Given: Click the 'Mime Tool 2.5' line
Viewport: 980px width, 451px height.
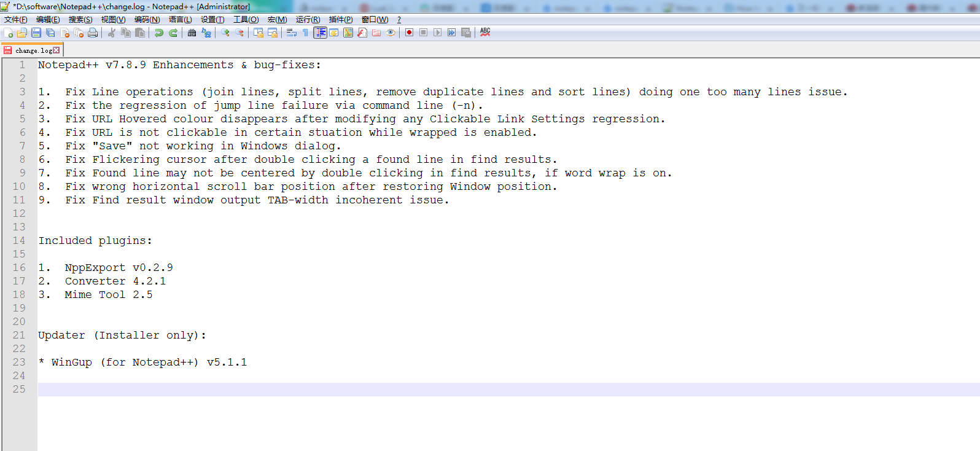Looking at the screenshot, I should 95,295.
